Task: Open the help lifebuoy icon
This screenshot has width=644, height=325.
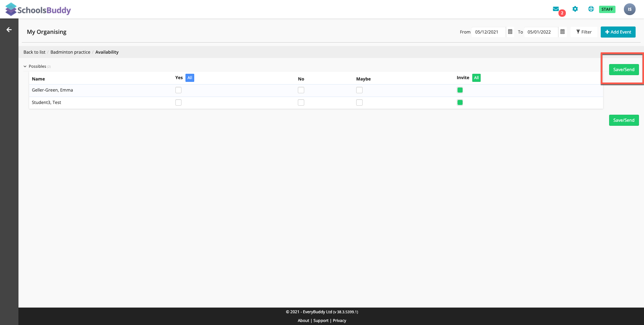Action: point(591,9)
